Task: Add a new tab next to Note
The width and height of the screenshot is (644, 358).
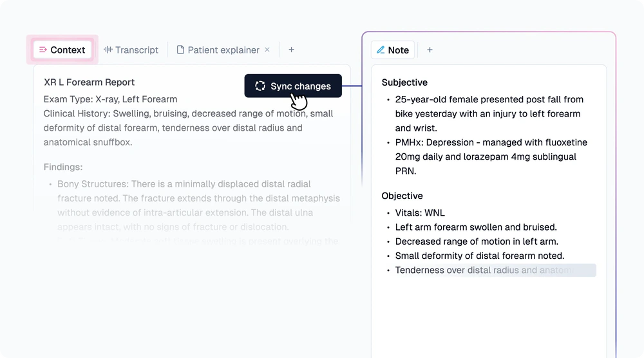Action: (x=430, y=50)
